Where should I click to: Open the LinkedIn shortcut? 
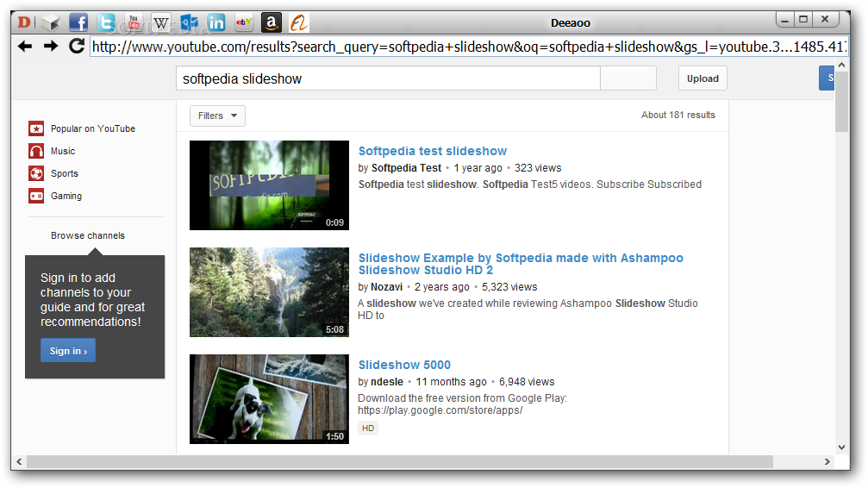coord(216,22)
